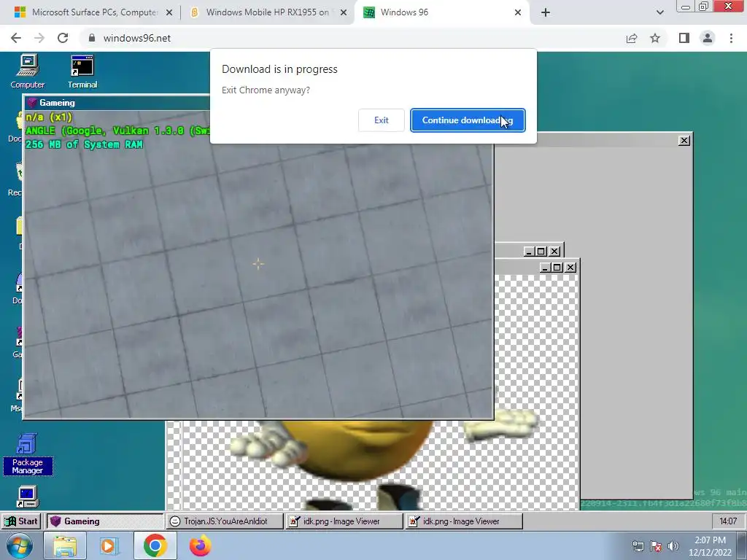This screenshot has height=560, width=747.
Task: Click the Windows 96 14:07 clock
Action: click(728, 521)
